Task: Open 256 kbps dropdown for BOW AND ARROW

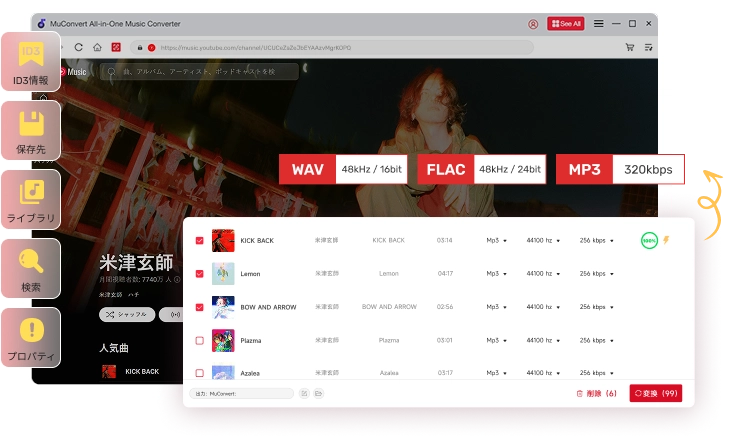Action: click(596, 307)
